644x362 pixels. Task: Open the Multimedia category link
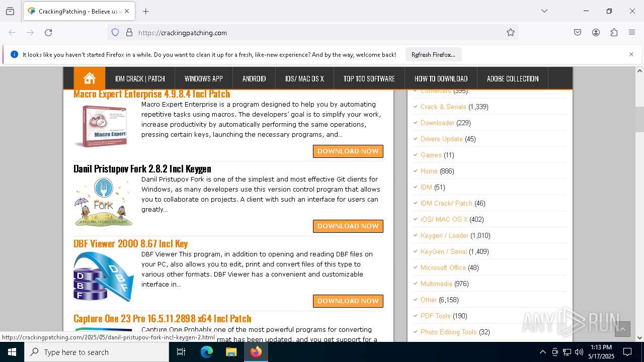(436, 284)
